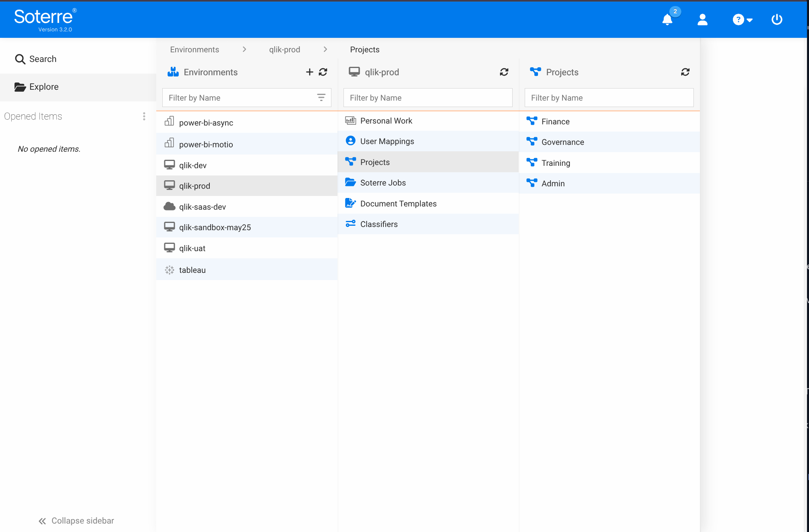
Task: Click the qlik-prod breadcrumb link
Action: click(284, 49)
